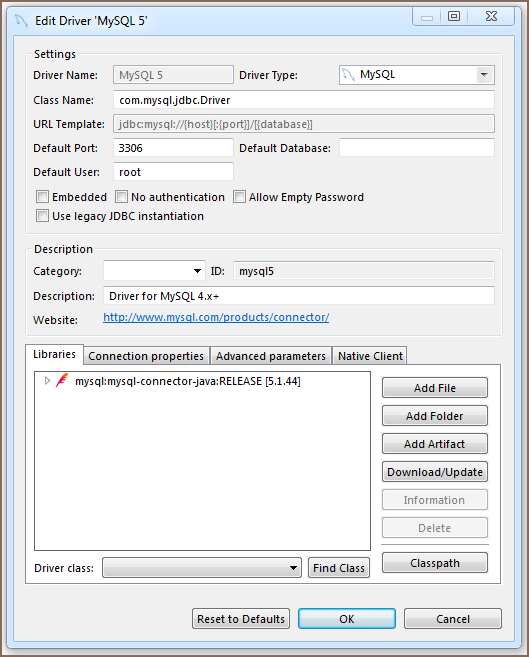Select the Native Client tab
Image resolution: width=529 pixels, height=657 pixels.
(370, 356)
